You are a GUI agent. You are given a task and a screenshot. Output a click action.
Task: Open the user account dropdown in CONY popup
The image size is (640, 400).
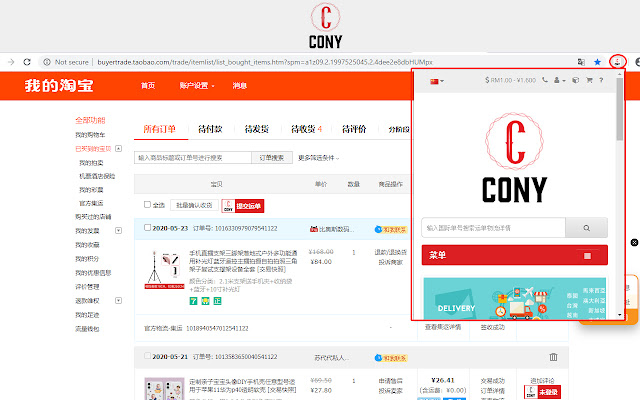(x=560, y=80)
